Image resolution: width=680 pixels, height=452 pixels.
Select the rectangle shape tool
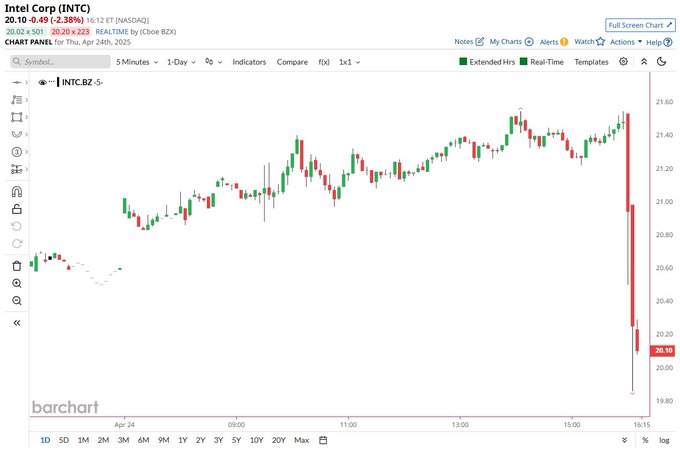click(x=16, y=117)
